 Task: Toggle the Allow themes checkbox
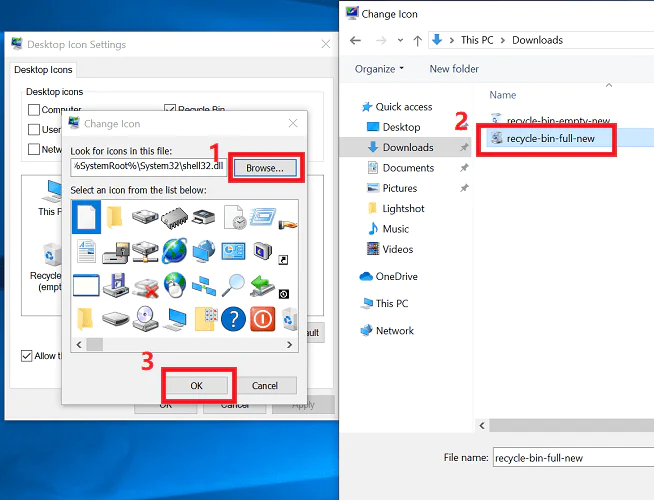point(27,356)
